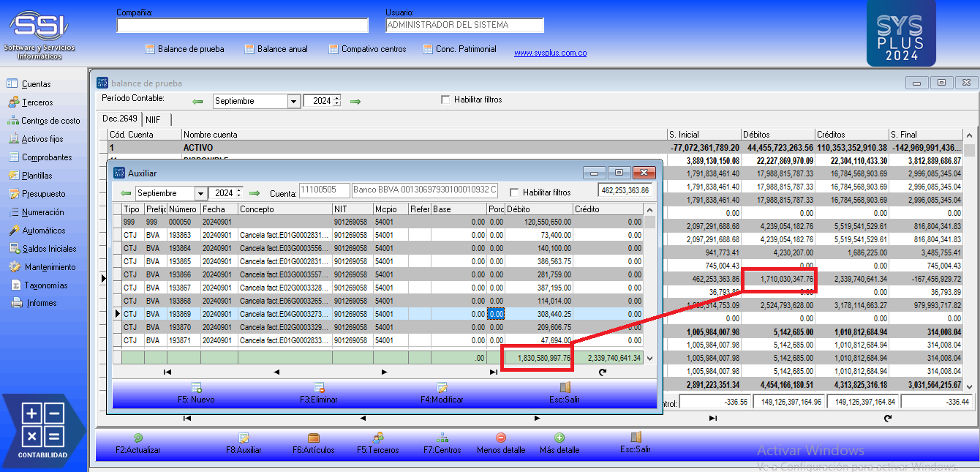The height and width of the screenshot is (472, 980).
Task: Click the Más detalle green icon
Action: pyautogui.click(x=559, y=438)
